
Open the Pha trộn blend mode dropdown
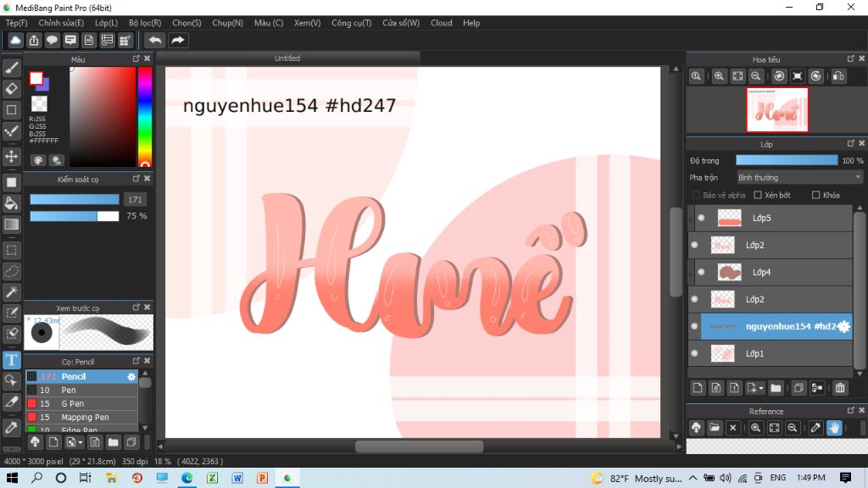[799, 178]
